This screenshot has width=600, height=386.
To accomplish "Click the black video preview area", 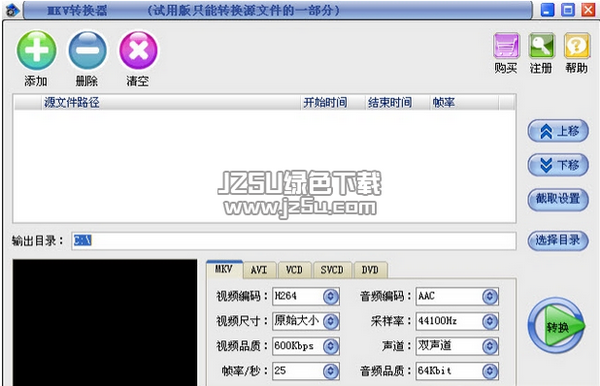I will pos(105,322).
